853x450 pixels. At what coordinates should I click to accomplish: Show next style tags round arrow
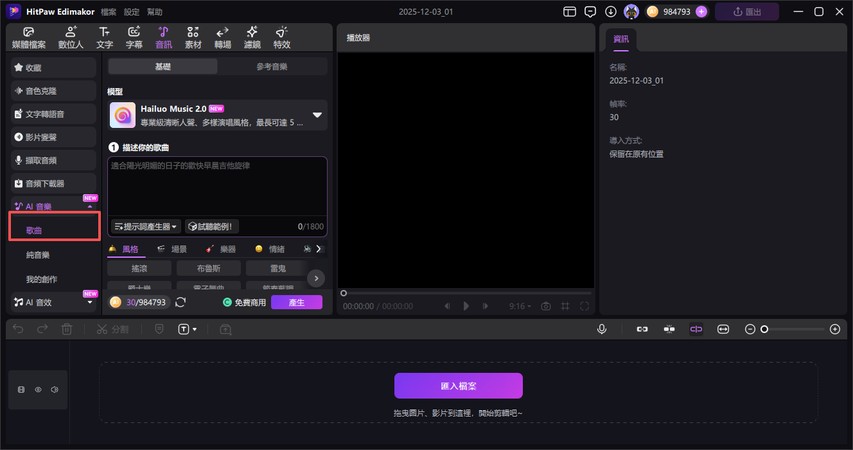[x=316, y=278]
